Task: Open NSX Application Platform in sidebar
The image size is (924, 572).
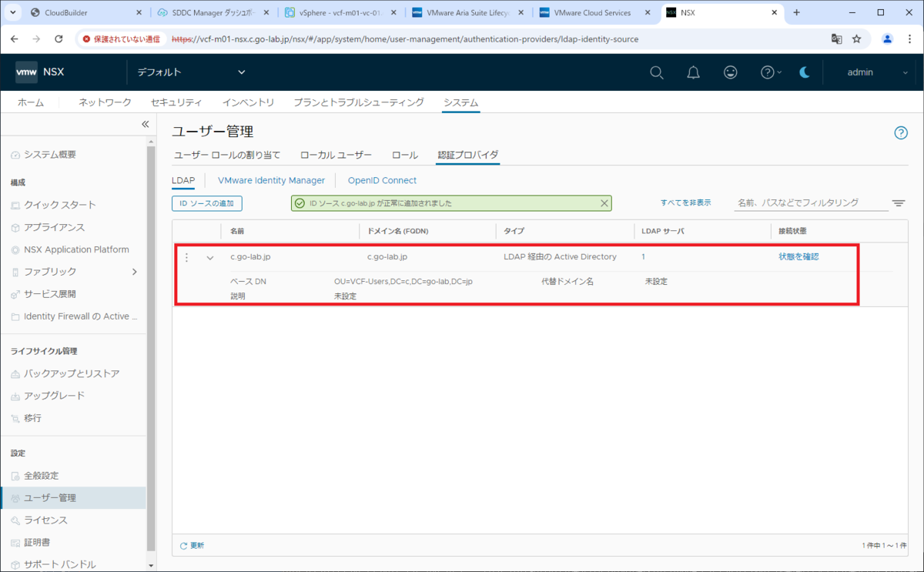Action: pyautogui.click(x=76, y=249)
